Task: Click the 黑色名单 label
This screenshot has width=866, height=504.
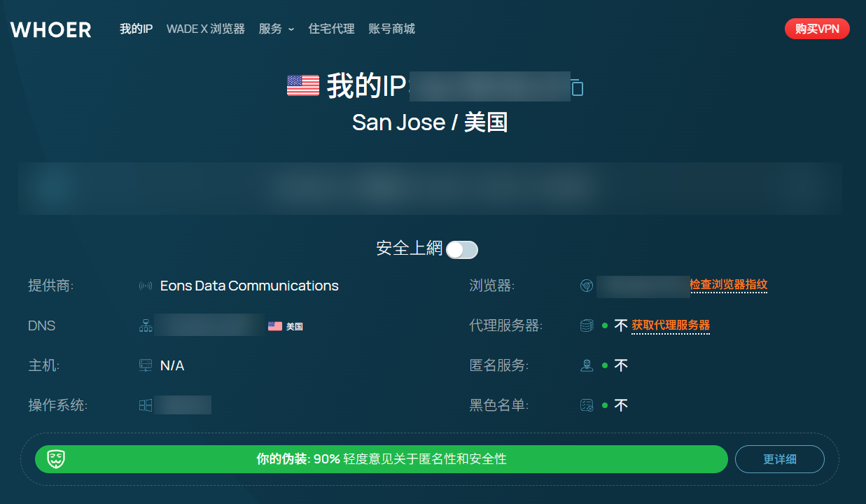Action: pos(499,405)
